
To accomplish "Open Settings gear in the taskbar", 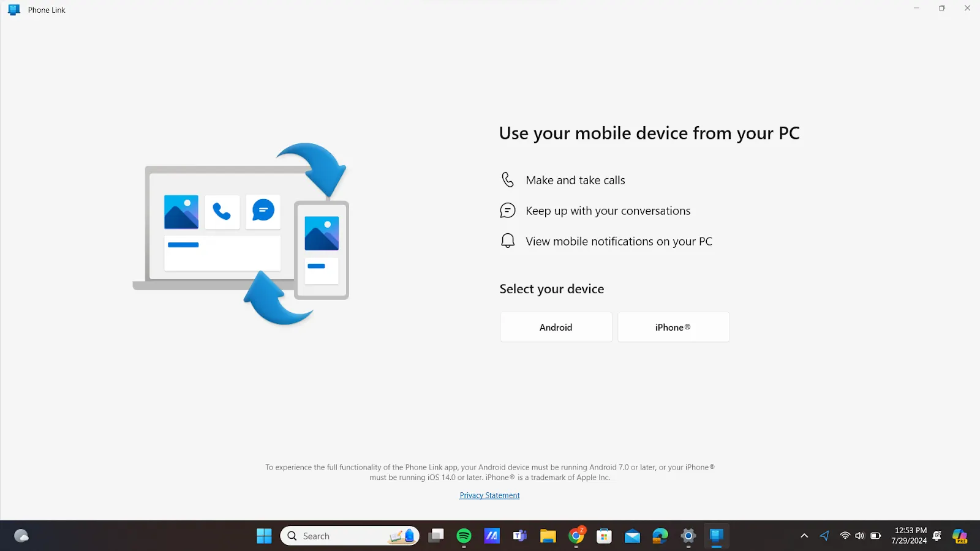I will 688,536.
